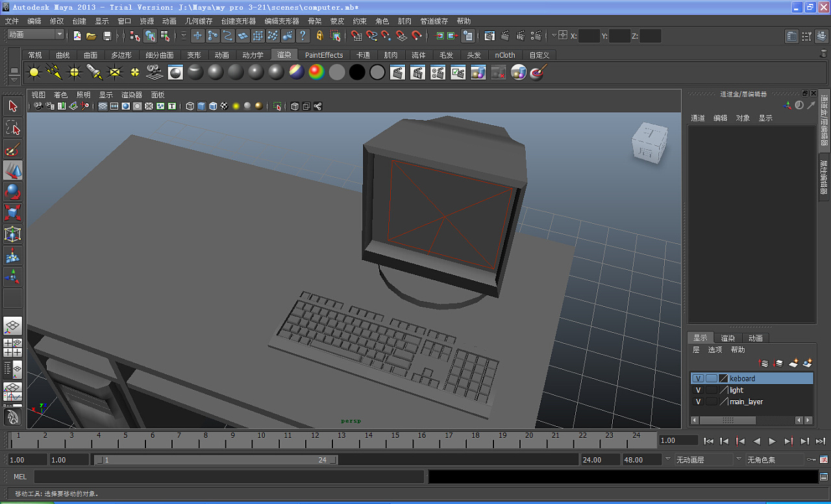This screenshot has height=504, width=831.
Task: Select the main_layer layer name
Action: click(746, 402)
